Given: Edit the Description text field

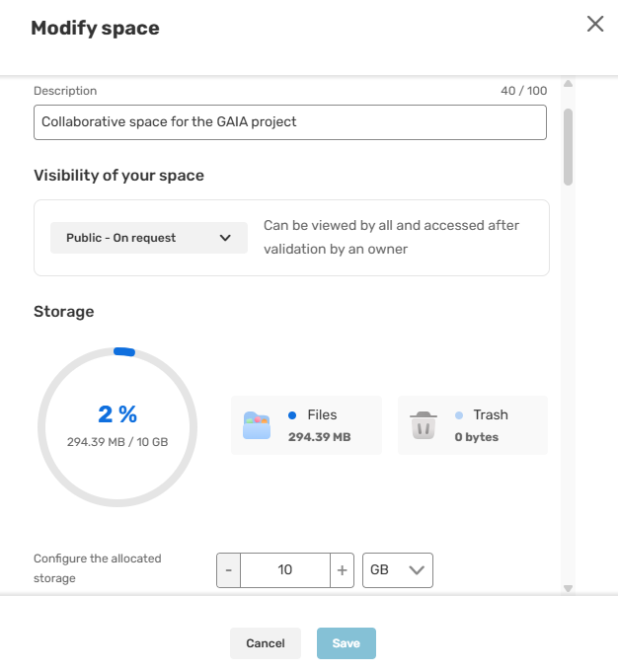Looking at the screenshot, I should (x=290, y=122).
